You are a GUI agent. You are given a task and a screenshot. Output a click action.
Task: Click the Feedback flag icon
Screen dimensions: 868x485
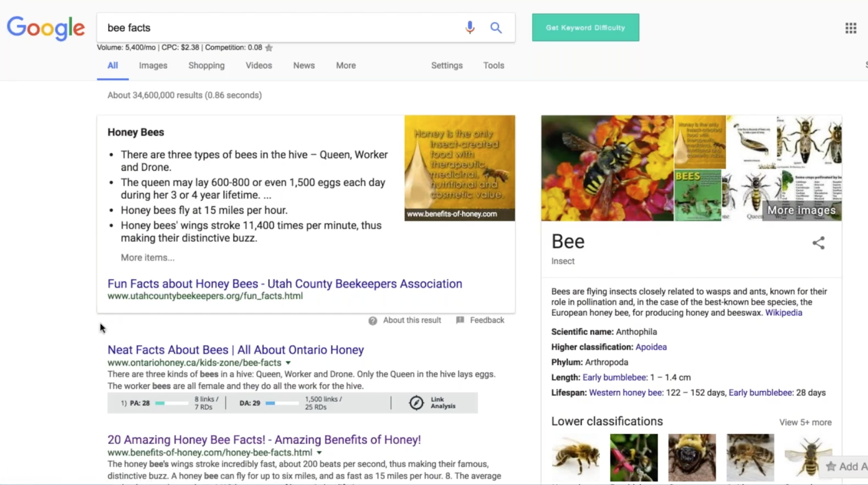pos(460,320)
